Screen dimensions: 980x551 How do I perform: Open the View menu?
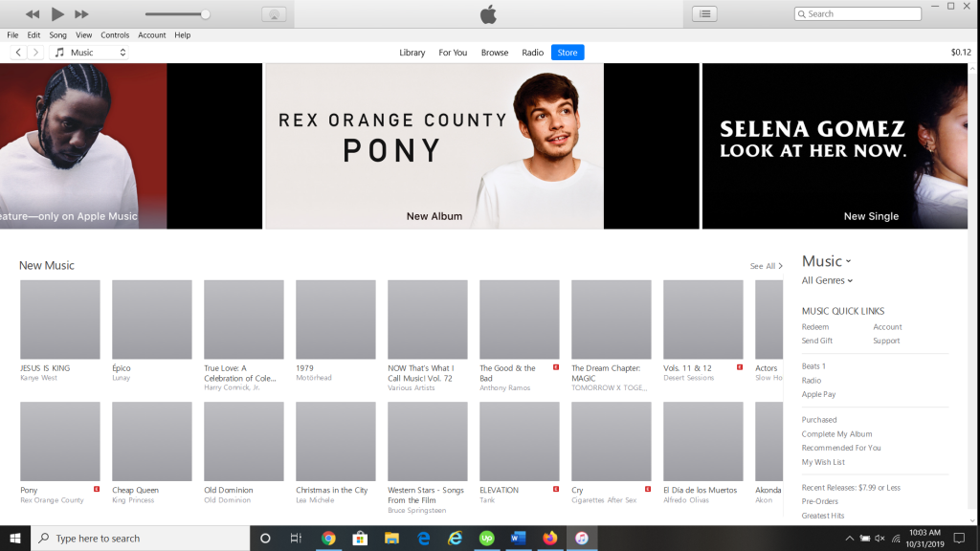[x=84, y=35]
